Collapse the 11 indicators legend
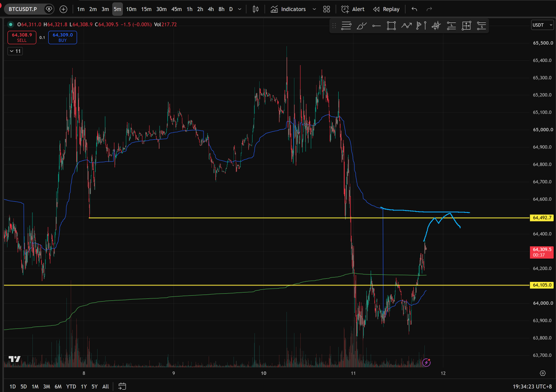The image size is (556, 392). 16,51
